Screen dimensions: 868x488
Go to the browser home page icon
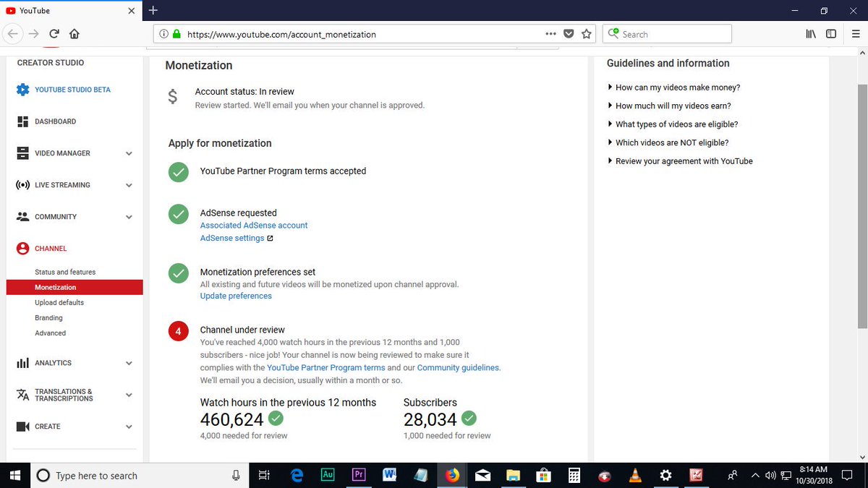[x=75, y=34]
